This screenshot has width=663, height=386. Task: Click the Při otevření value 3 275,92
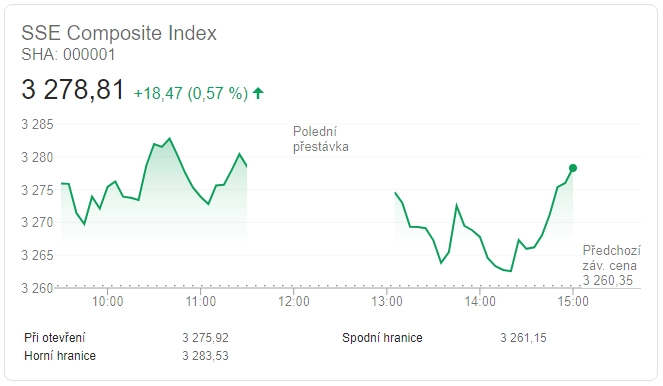coord(205,338)
